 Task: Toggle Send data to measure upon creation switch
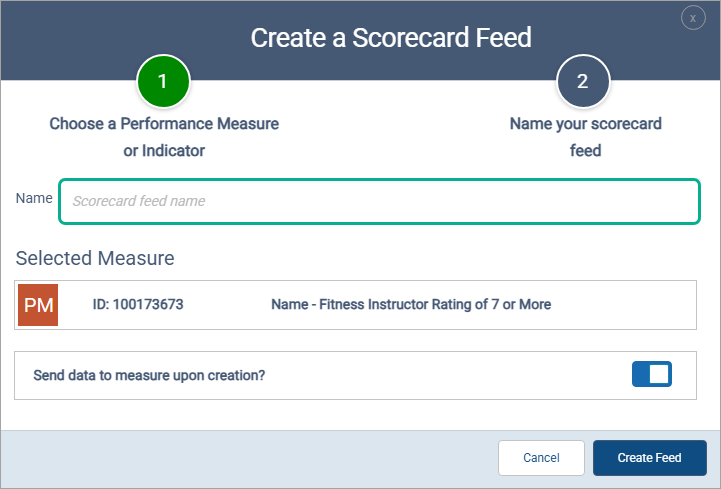(651, 375)
